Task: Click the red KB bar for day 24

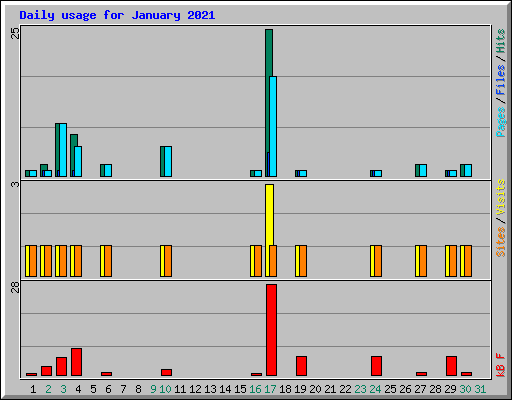Action: (x=376, y=366)
